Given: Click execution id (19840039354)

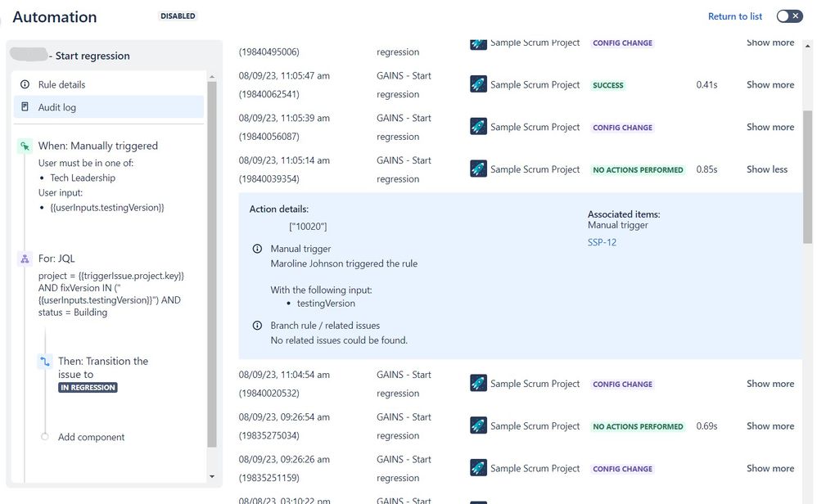Looking at the screenshot, I should coord(269,179).
